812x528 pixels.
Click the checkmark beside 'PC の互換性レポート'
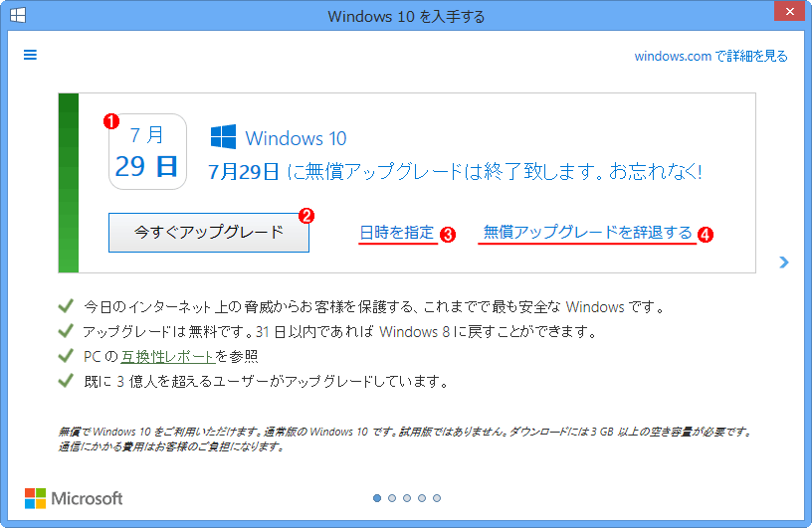(66, 356)
